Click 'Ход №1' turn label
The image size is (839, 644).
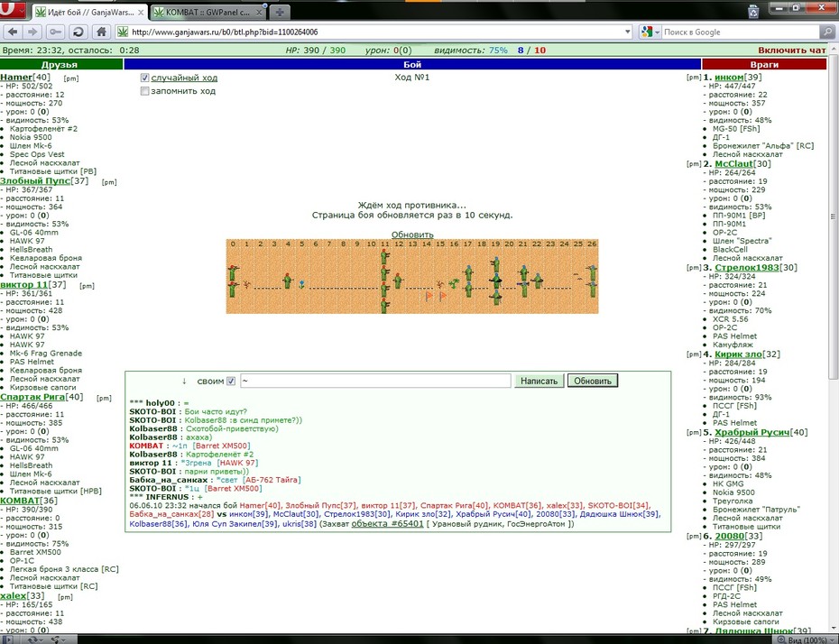coord(412,77)
